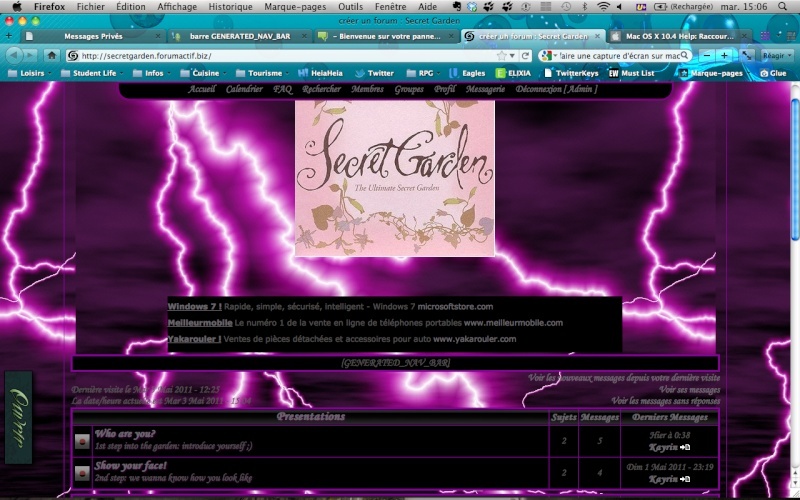Click the battery status icon

coord(660,7)
